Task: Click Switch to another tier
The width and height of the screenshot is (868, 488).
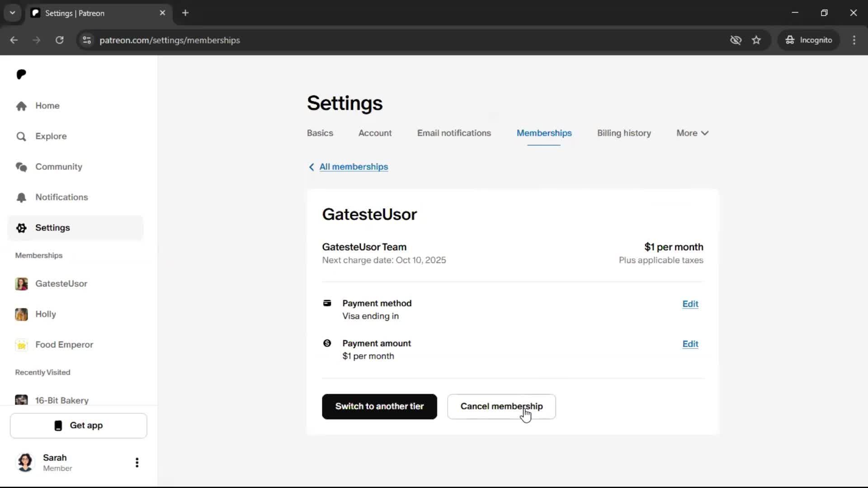Action: coord(379,407)
